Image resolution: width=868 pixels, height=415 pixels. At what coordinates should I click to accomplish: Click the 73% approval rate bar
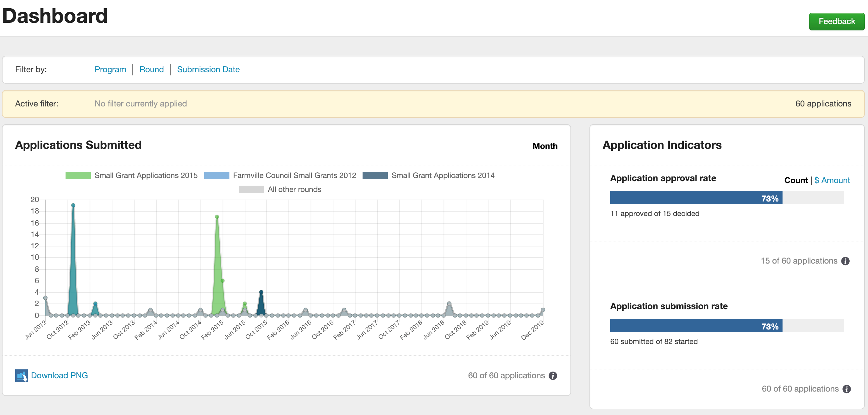coord(696,198)
